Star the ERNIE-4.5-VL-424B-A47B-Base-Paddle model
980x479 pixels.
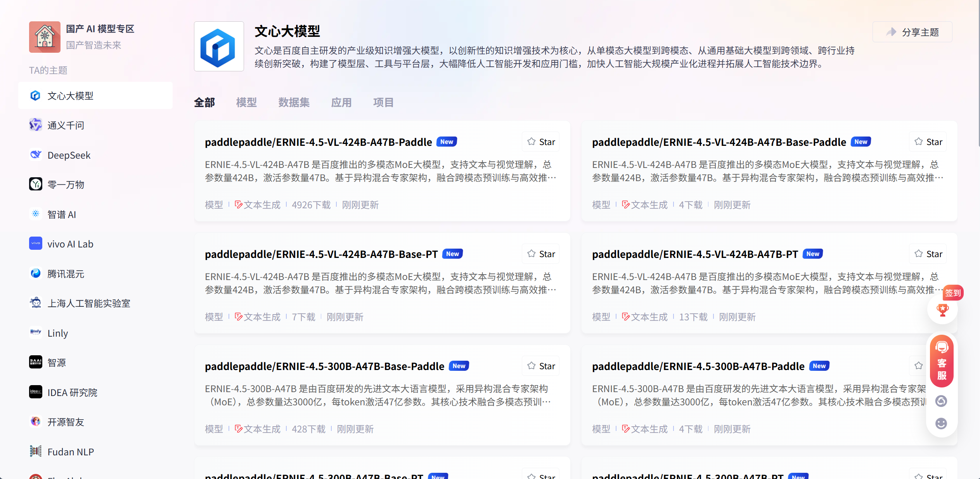928,142
